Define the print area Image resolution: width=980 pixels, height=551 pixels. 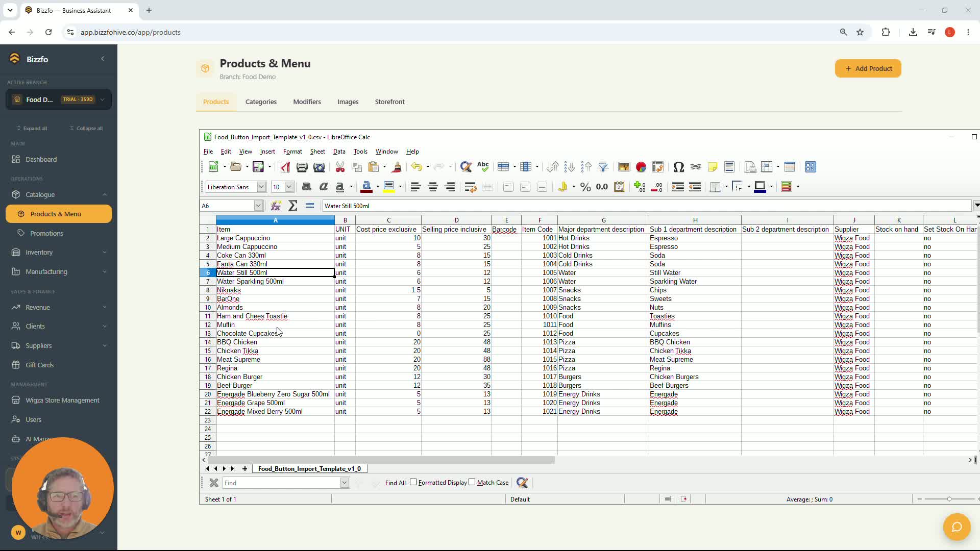click(750, 167)
